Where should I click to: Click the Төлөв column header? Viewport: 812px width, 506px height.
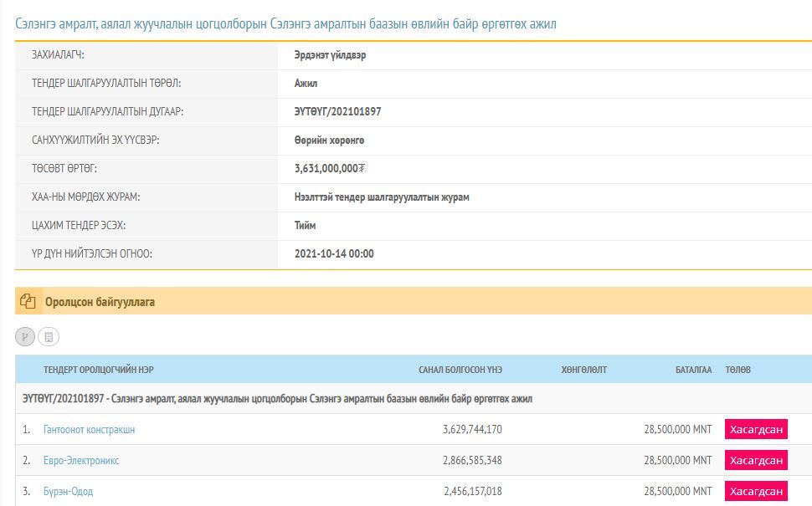tap(737, 370)
